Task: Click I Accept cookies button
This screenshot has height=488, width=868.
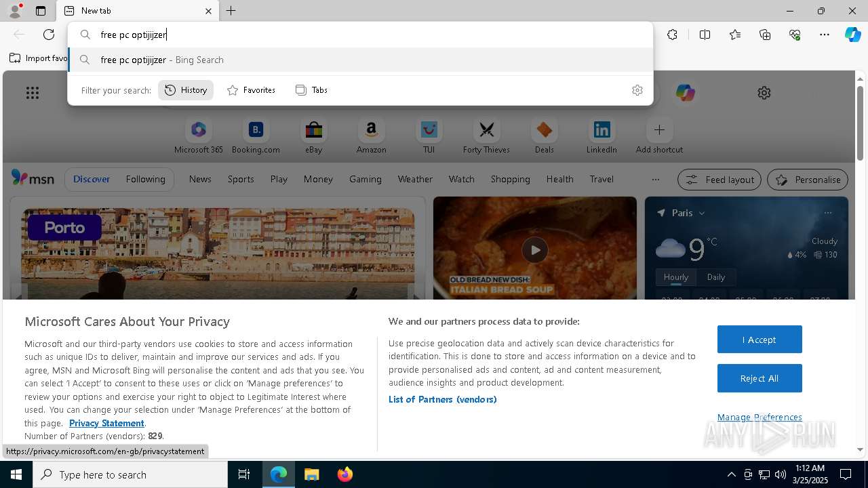Action: pyautogui.click(x=759, y=340)
